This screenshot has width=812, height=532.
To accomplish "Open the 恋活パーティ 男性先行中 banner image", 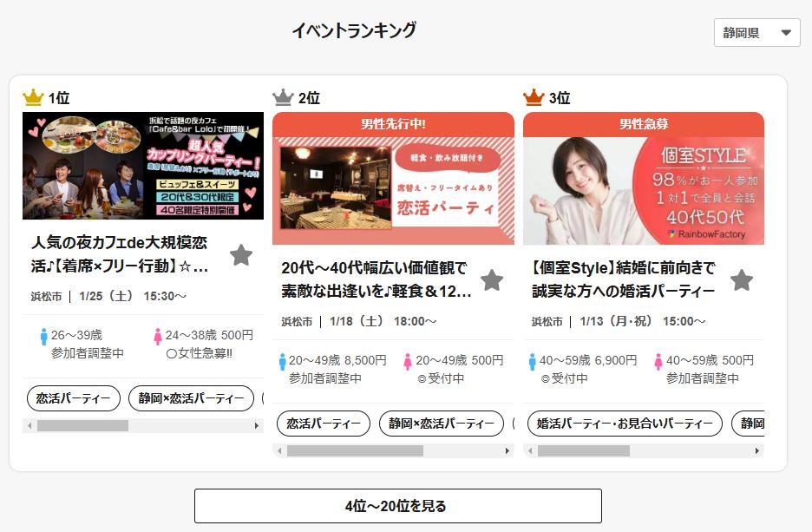I will [394, 178].
